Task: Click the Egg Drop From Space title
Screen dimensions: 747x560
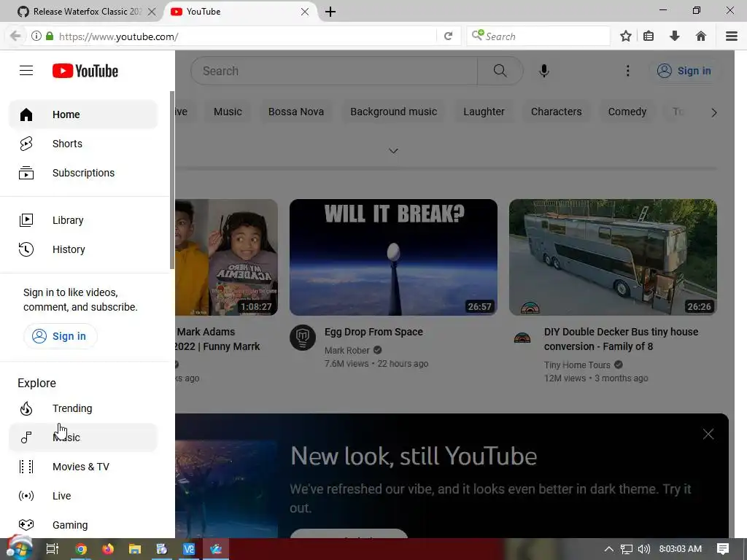Action: (373, 332)
